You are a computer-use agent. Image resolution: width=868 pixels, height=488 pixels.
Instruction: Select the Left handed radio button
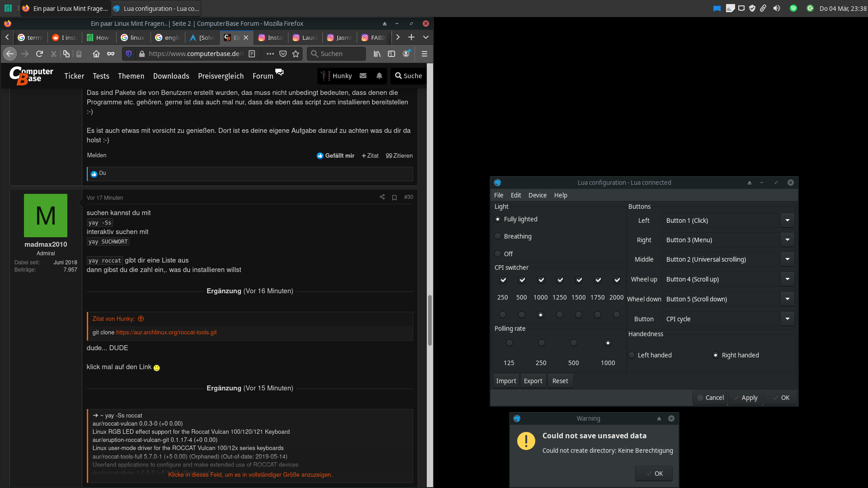tap(632, 355)
